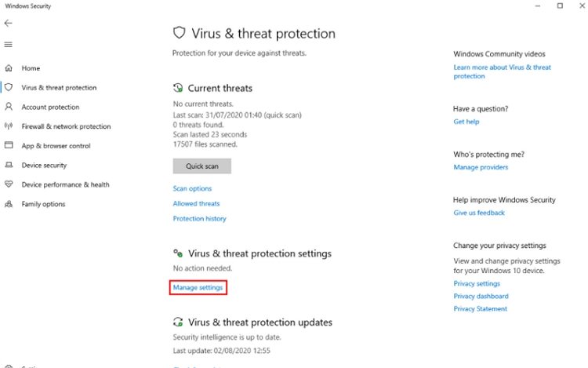Open Protection history link
Viewport: 588px width, 368px height.
coord(199,218)
